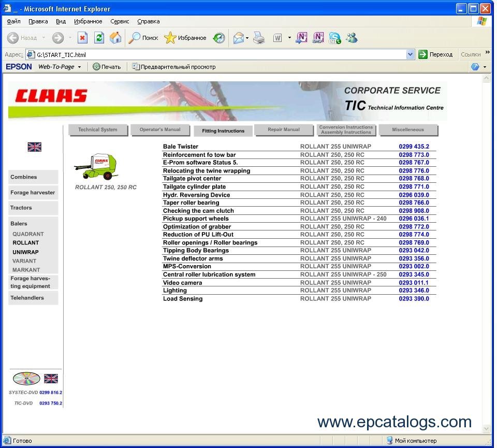The width and height of the screenshot is (497, 448).
Task: Click the first OneNote send icon
Action: pyautogui.click(x=301, y=38)
